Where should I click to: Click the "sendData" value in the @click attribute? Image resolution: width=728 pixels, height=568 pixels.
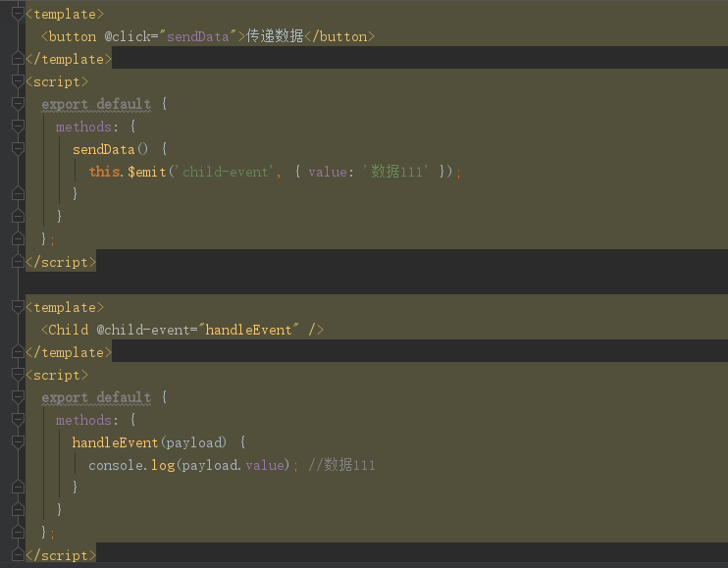click(x=198, y=36)
